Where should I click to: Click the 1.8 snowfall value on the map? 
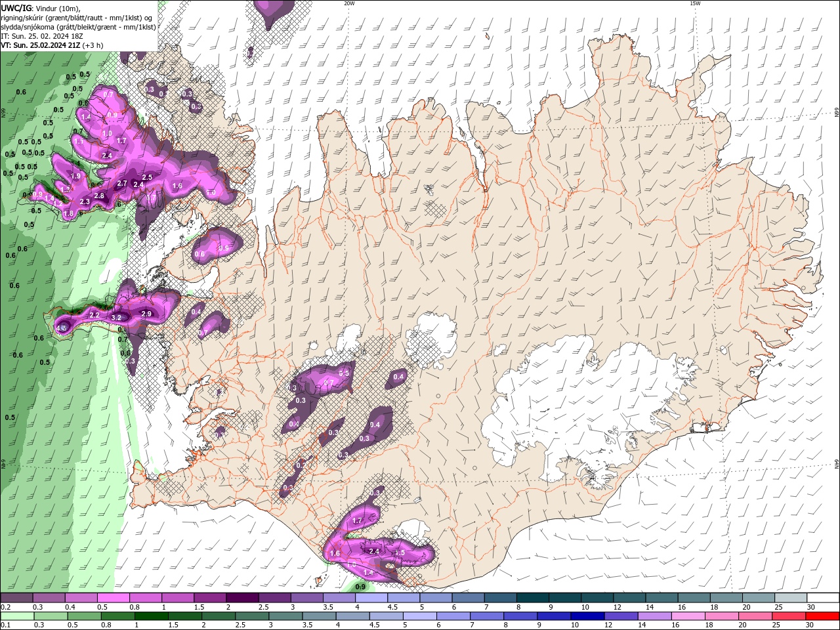coord(68,214)
